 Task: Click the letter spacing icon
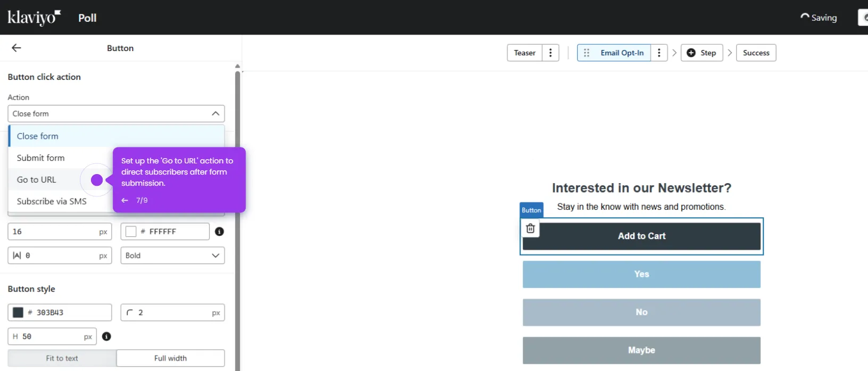point(17,255)
